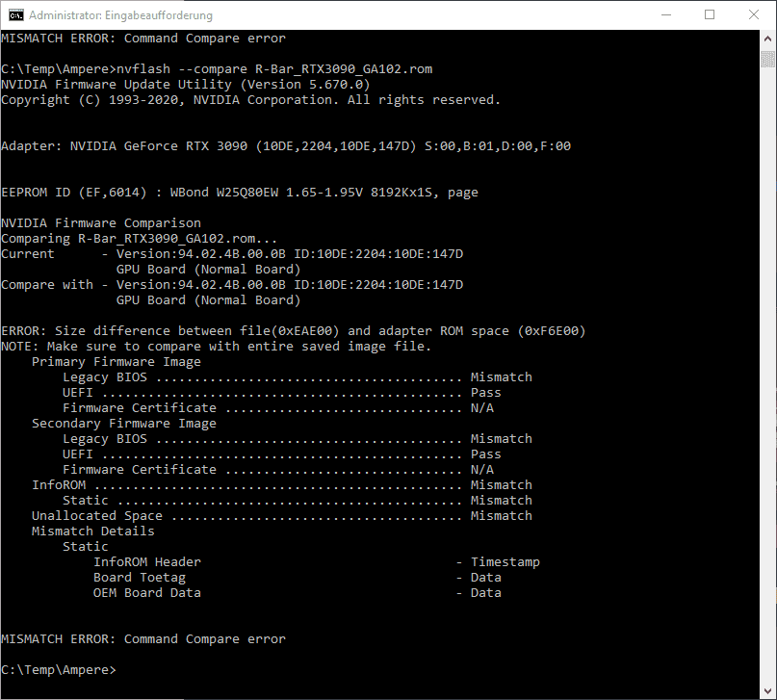Click the 'Compare with - Version' line
Viewport: 777px width, 700px height.
pos(232,284)
